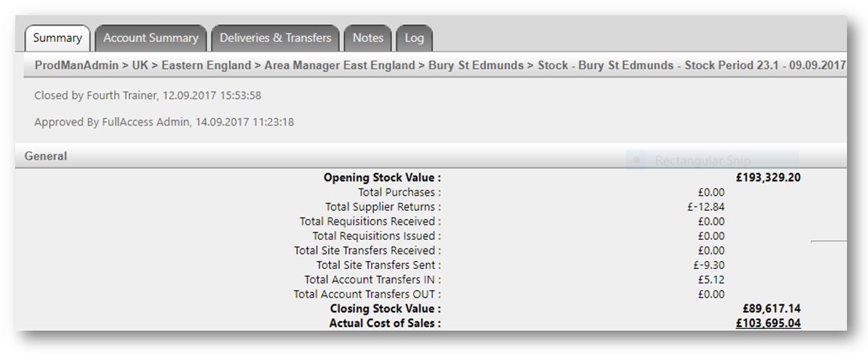The height and width of the screenshot is (353, 868).
Task: Go to Deliveries & Transfers tab
Action: point(275,38)
